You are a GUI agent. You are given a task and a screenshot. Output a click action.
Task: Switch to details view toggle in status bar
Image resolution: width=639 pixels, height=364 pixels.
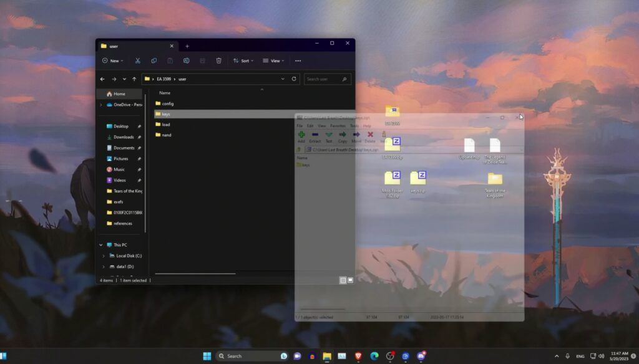click(343, 280)
